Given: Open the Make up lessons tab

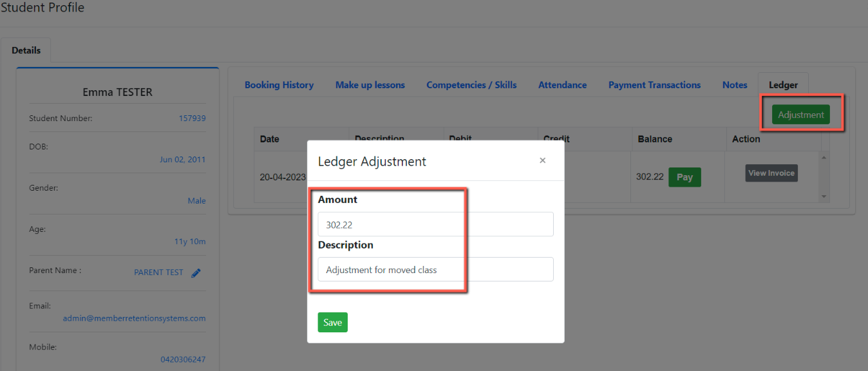Looking at the screenshot, I should 370,85.
